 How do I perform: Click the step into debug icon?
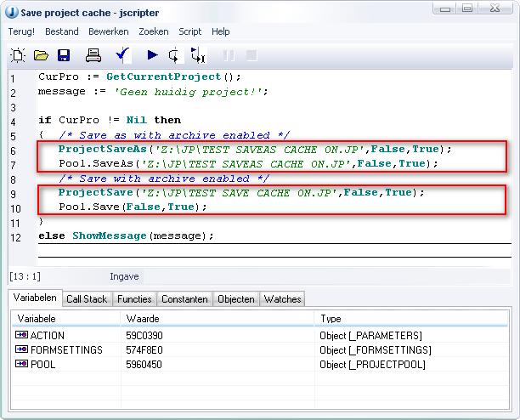coord(198,55)
